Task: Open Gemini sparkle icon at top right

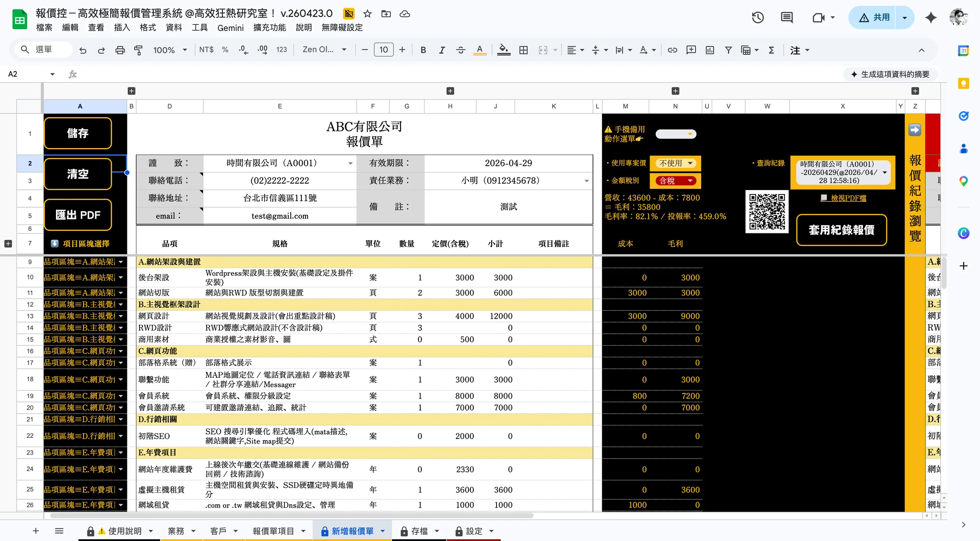Action: 931,18
